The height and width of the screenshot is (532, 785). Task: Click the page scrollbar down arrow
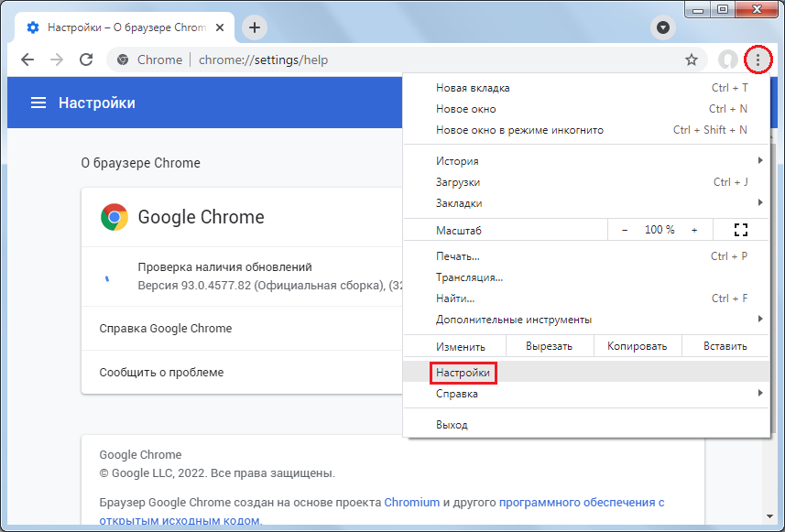(769, 516)
